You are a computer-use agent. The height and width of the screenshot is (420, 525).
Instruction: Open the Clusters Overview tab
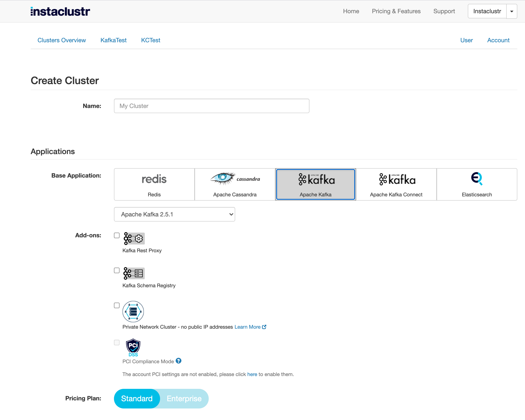(x=61, y=40)
